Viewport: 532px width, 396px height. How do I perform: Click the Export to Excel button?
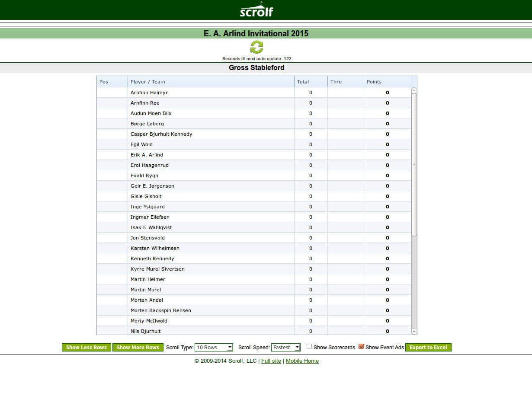428,347
